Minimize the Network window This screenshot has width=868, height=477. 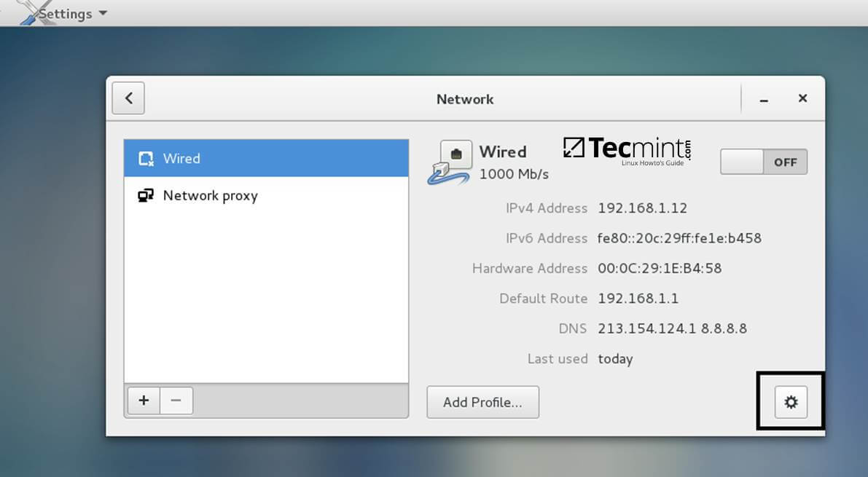(764, 99)
